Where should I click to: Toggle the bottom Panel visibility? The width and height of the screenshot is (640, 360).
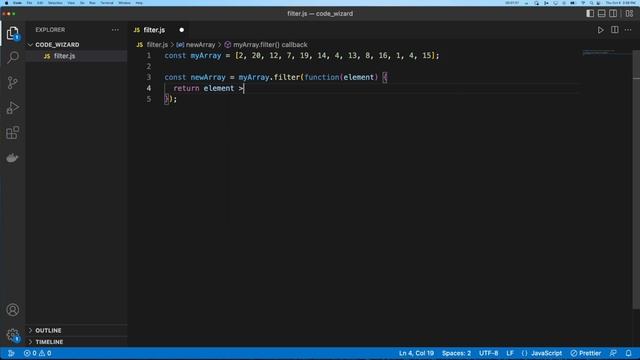click(x=602, y=13)
